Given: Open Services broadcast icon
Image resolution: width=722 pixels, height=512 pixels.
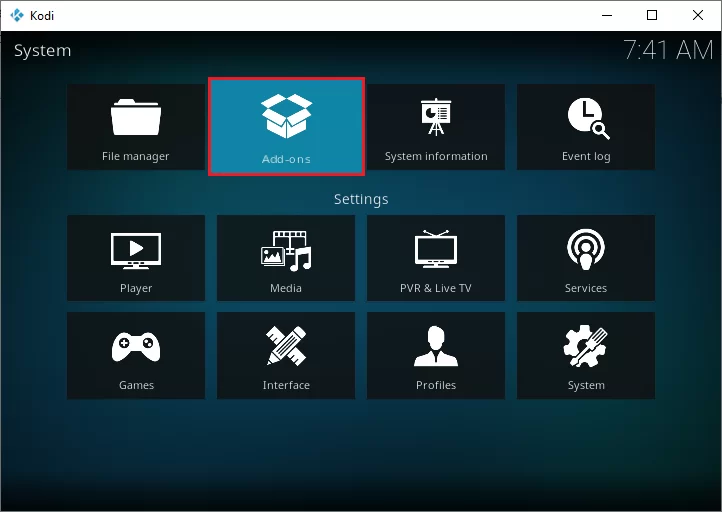Looking at the screenshot, I should tap(586, 250).
